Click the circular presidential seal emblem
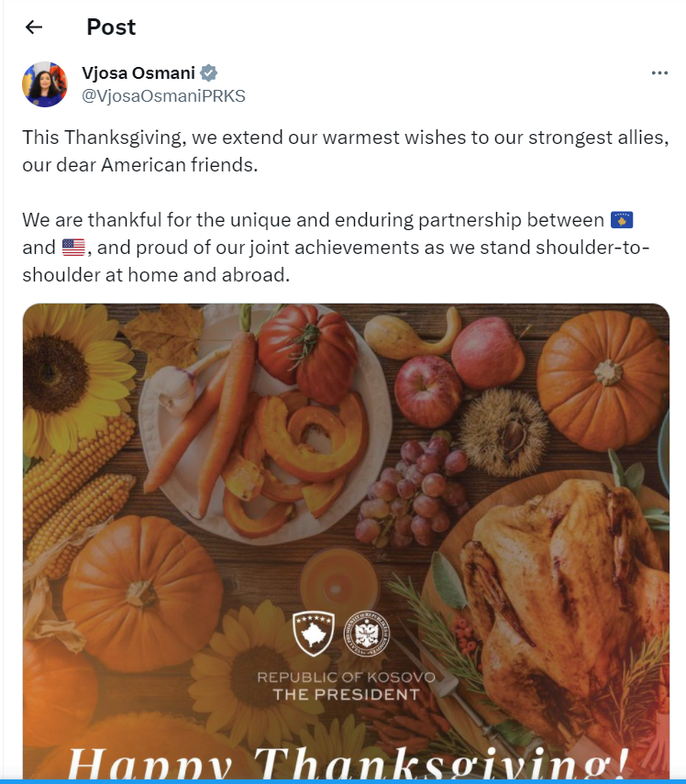 366,634
